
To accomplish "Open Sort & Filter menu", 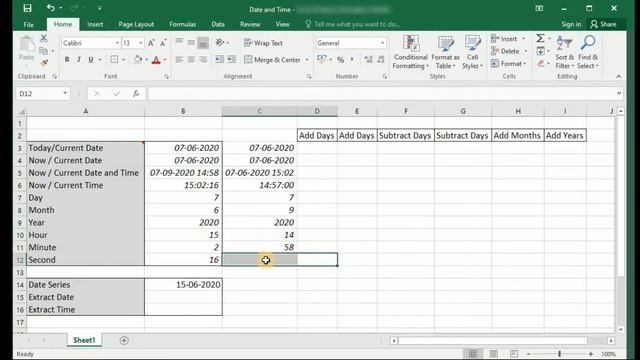I will (x=565, y=52).
